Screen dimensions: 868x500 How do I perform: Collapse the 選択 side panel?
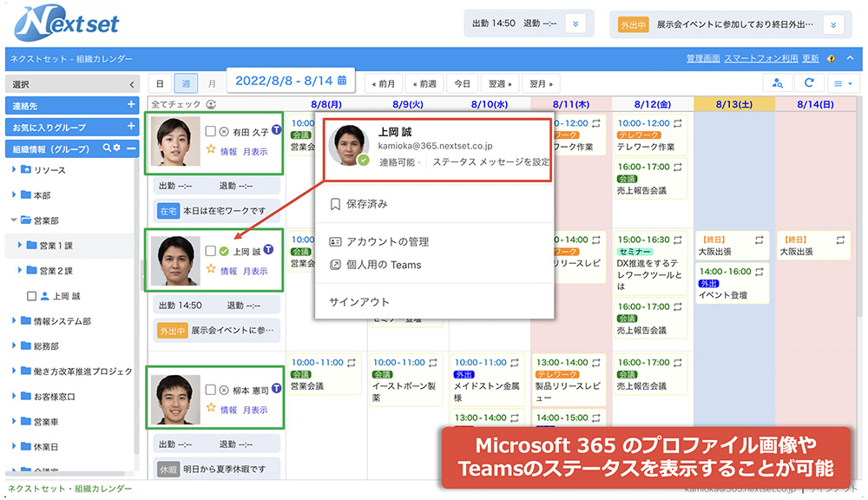[132, 85]
